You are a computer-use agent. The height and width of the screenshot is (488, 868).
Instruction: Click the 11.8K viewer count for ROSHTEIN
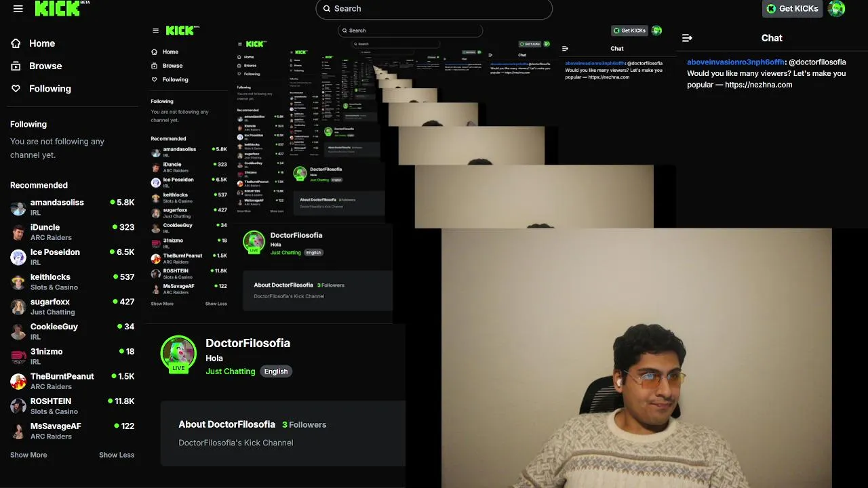(125, 401)
